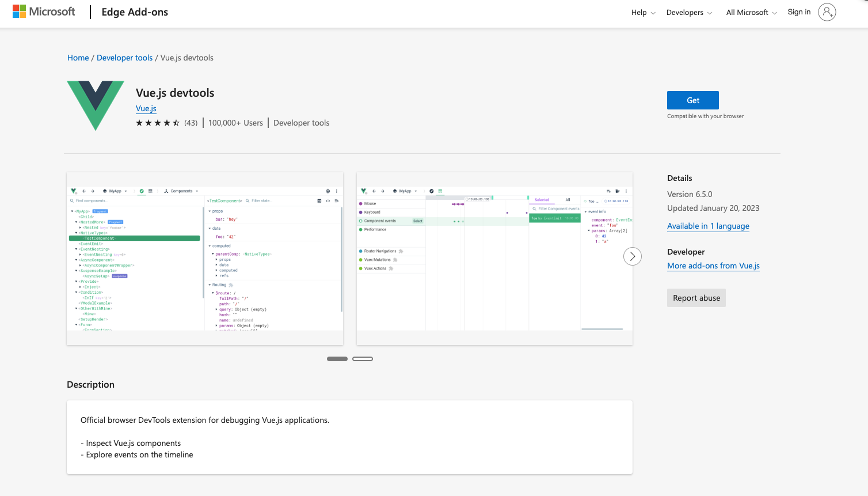Click Sign in at top right
Viewport: 868px width, 496px height.
tap(799, 12)
